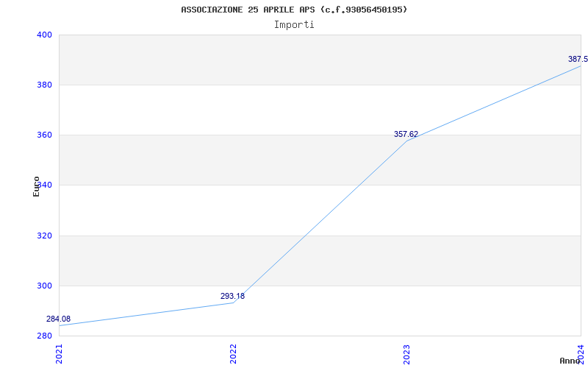The height and width of the screenshot is (368, 588).
Task: Click the 2022 year label on x-axis
Action: point(234,353)
